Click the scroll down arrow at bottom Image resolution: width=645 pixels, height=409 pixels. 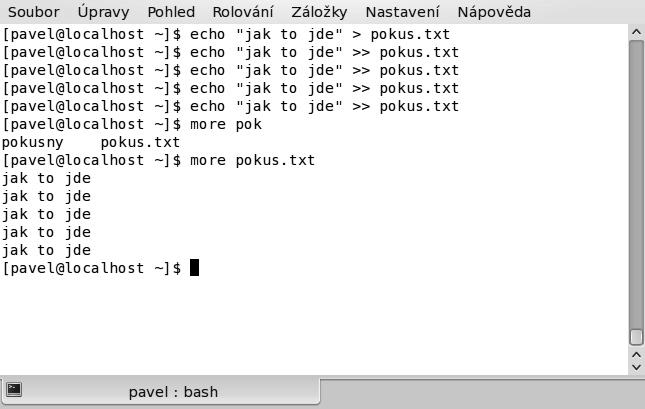tap(636, 367)
